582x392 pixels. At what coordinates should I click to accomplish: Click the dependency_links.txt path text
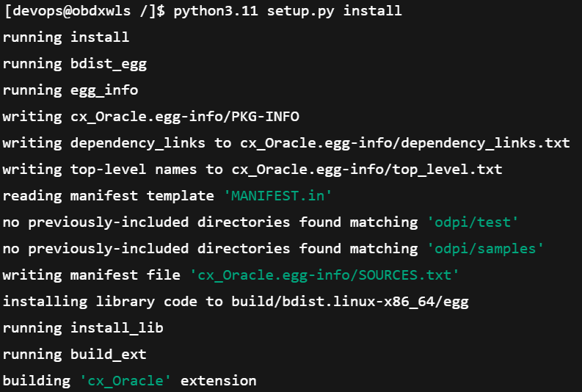[405, 143]
